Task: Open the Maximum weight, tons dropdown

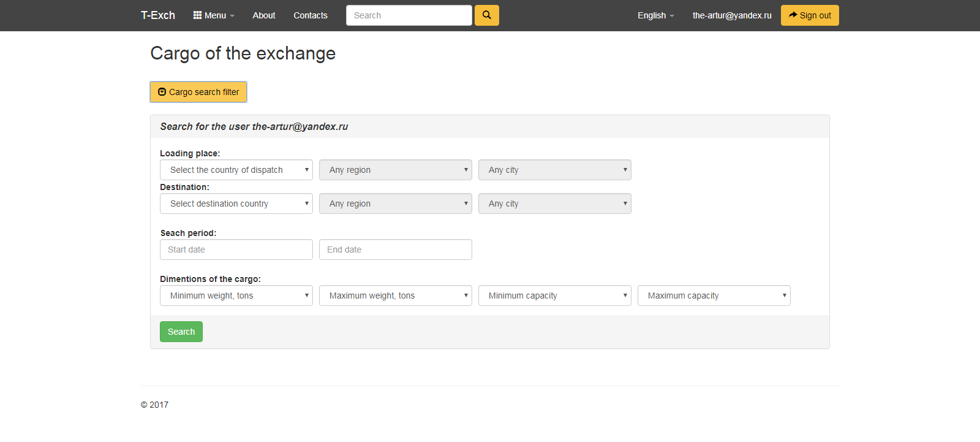Action: (x=396, y=295)
